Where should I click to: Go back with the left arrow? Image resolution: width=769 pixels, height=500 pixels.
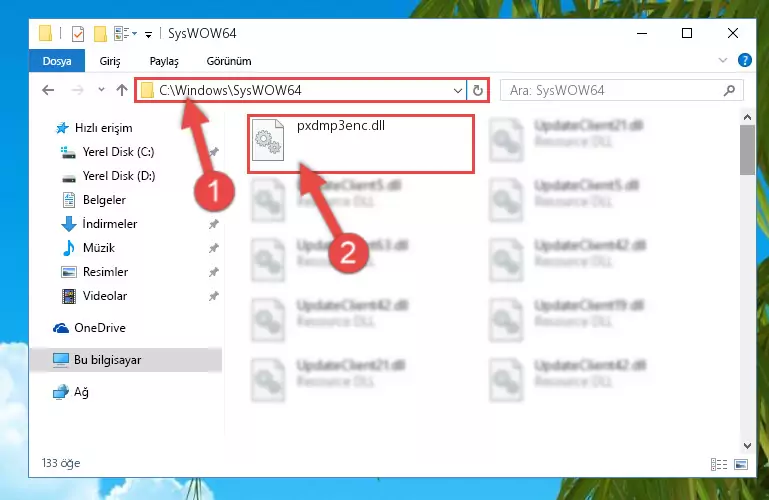(48, 90)
